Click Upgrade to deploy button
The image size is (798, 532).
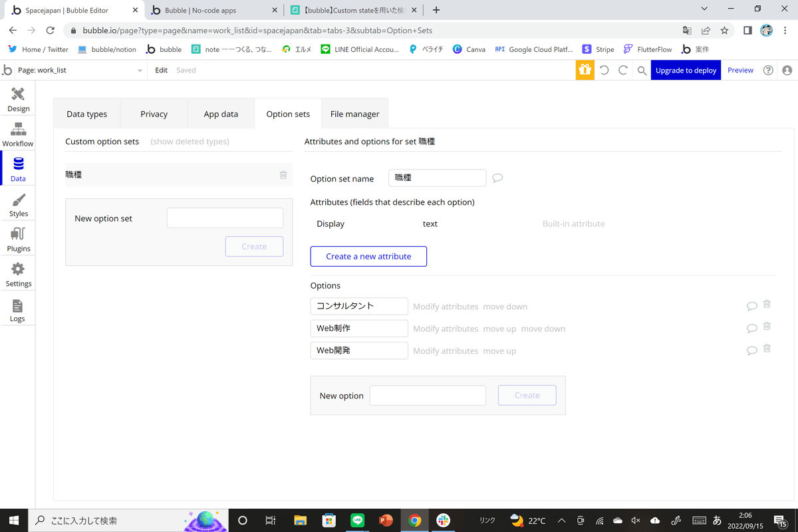pyautogui.click(x=686, y=70)
